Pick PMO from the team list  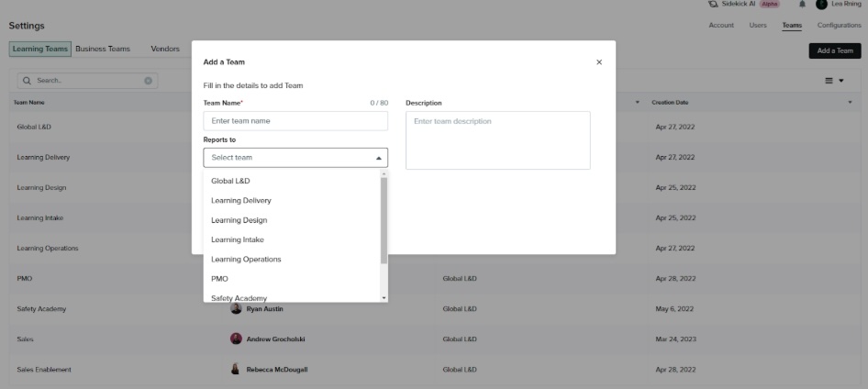(x=219, y=278)
